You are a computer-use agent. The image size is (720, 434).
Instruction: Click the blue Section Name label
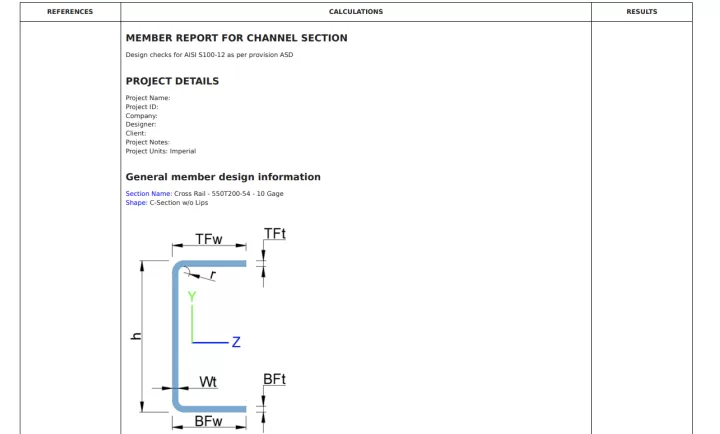point(148,193)
